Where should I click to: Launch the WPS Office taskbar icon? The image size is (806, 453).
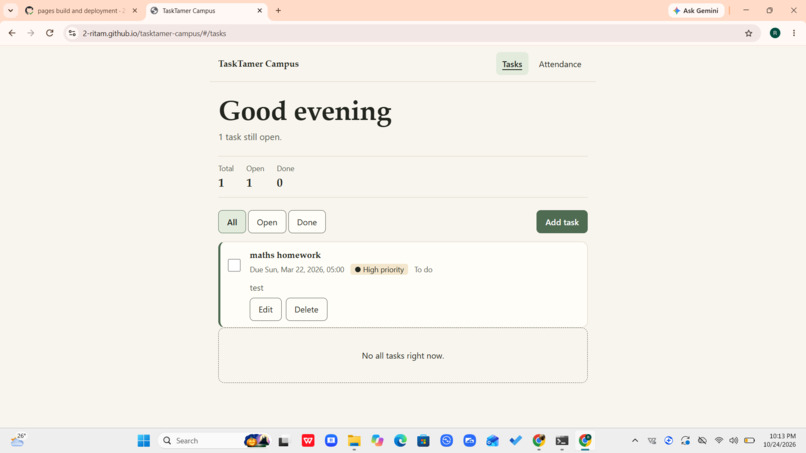click(308, 441)
